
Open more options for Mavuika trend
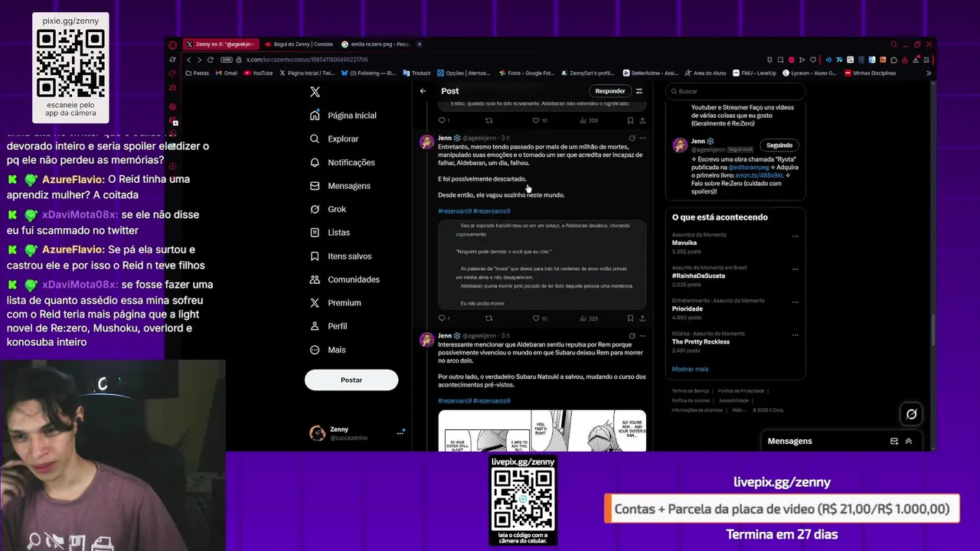(795, 236)
